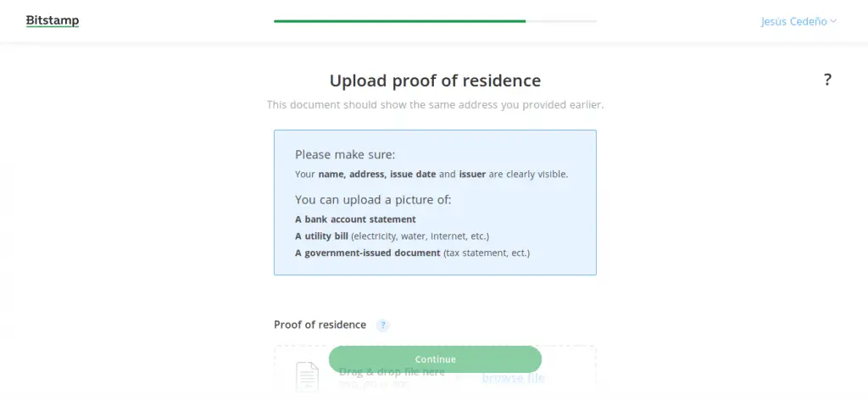The height and width of the screenshot is (400, 868).
Task: Click the Upload proof of residence heading
Action: click(435, 81)
